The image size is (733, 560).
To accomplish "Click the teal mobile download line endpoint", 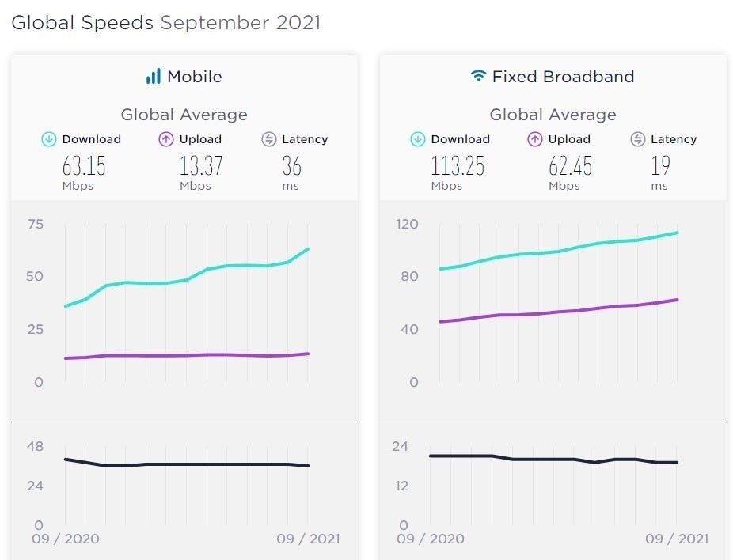I will 308,249.
